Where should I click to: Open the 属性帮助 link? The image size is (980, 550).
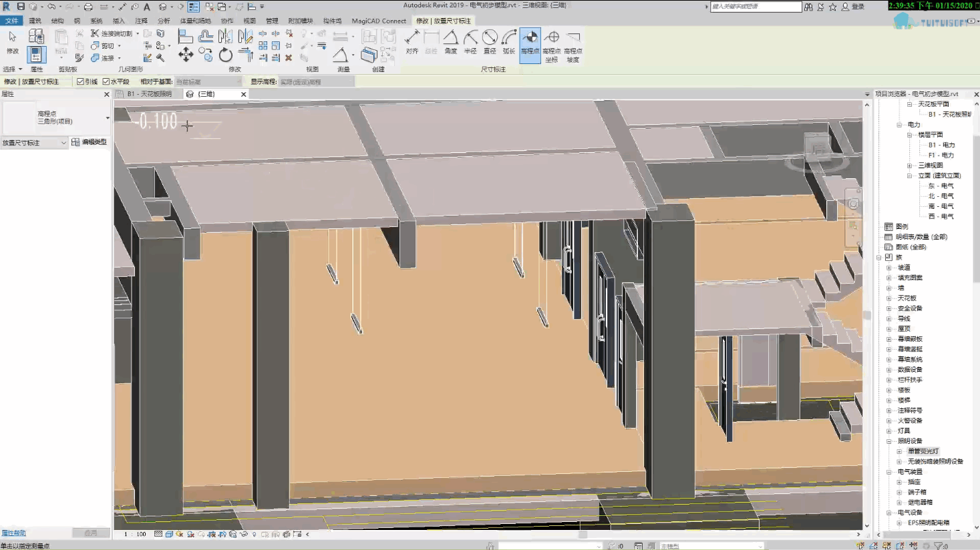[x=13, y=533]
